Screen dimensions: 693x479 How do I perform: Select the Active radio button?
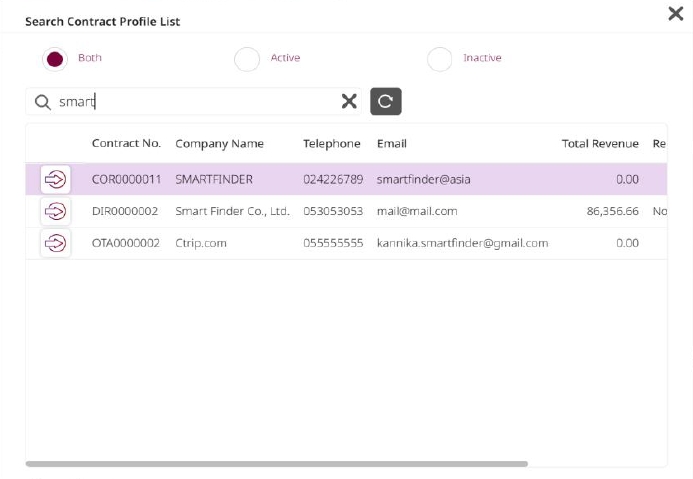246,59
